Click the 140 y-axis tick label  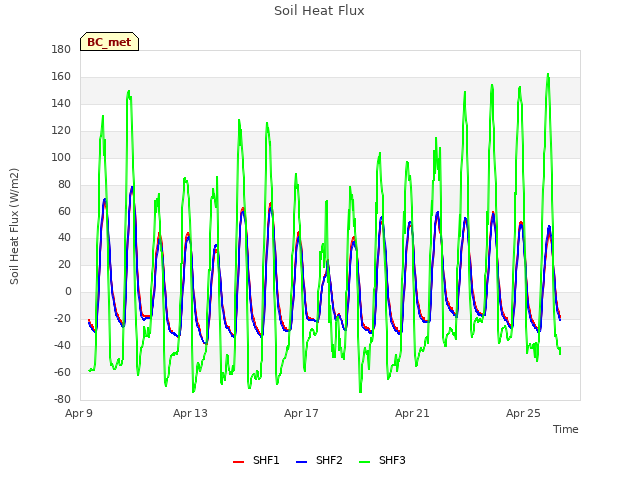click(61, 103)
